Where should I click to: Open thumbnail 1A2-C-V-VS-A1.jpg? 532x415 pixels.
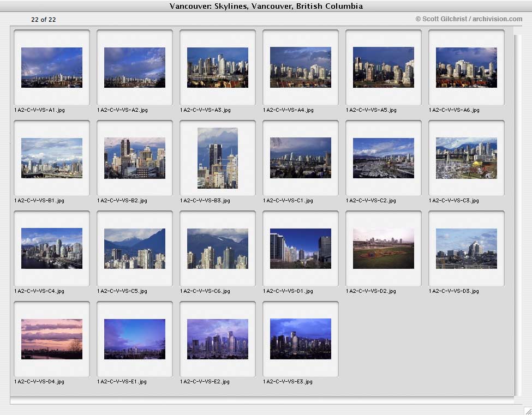pyautogui.click(x=52, y=68)
